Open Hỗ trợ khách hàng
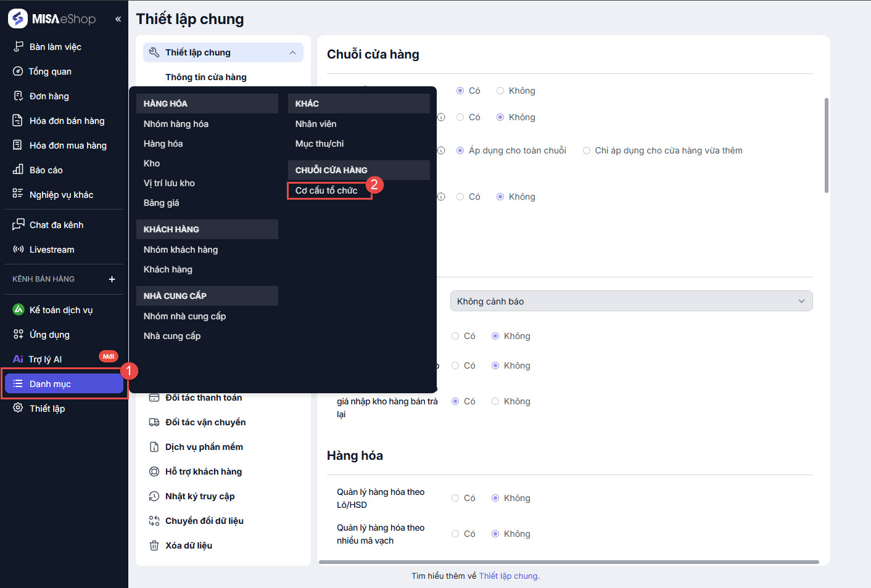This screenshot has height=588, width=871. [204, 472]
